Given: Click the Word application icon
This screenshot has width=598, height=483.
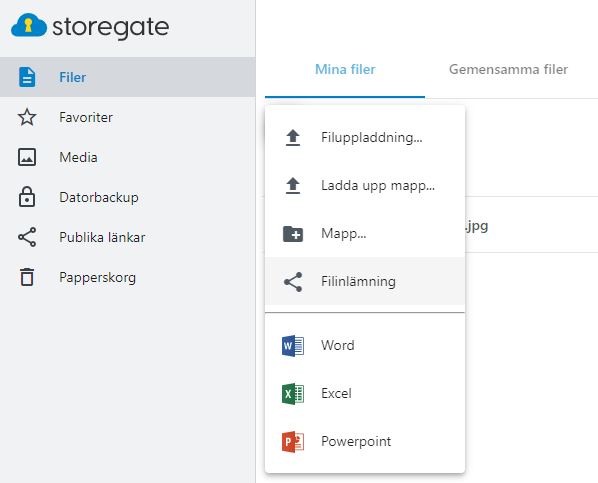Looking at the screenshot, I should tap(293, 346).
